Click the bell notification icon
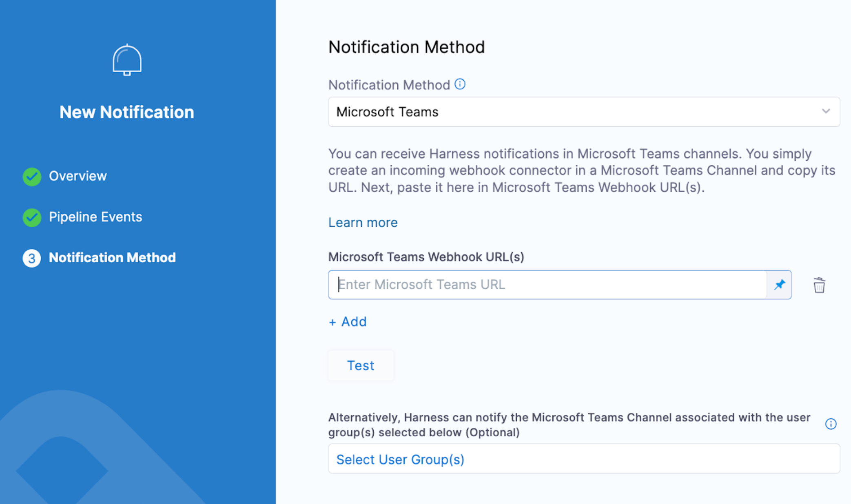851x504 pixels. coord(127,60)
